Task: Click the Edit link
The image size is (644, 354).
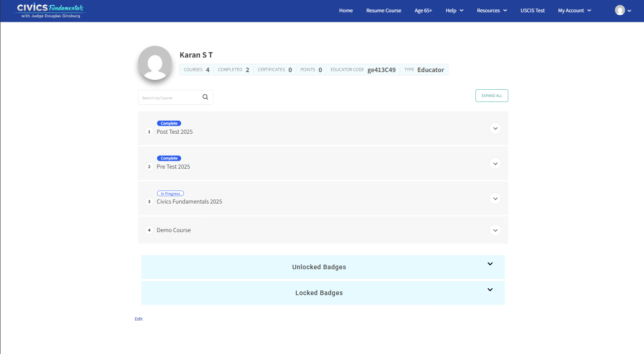Action: coord(139,319)
